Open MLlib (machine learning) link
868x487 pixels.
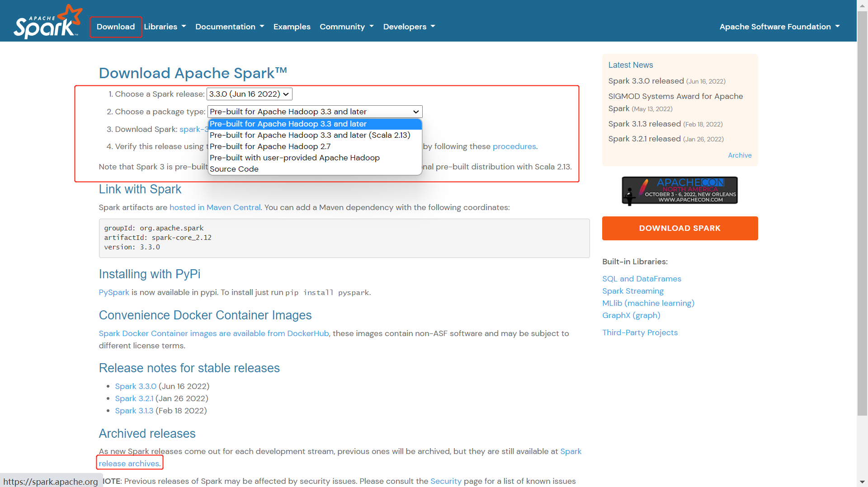[x=648, y=303]
